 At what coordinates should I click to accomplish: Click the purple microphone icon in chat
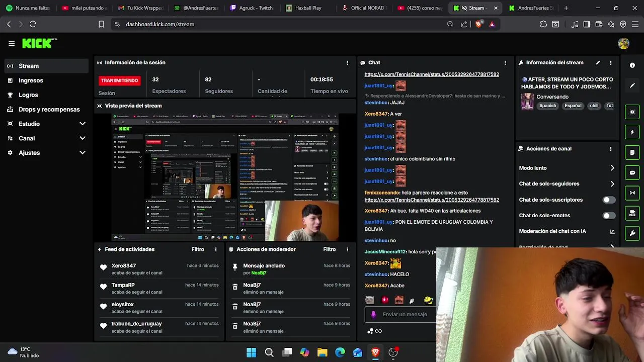(x=373, y=314)
